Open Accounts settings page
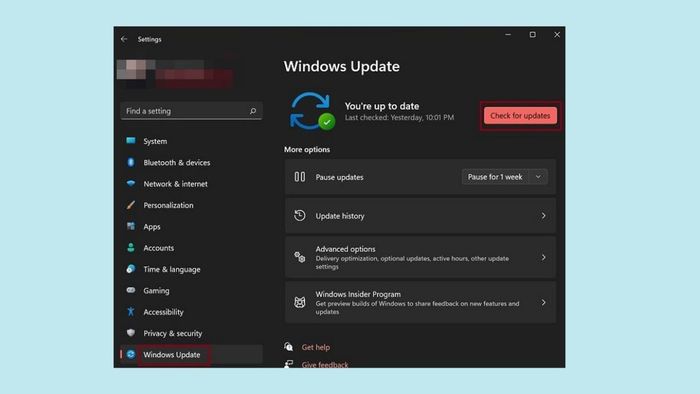Viewport: 700px width, 394px height. click(191, 248)
